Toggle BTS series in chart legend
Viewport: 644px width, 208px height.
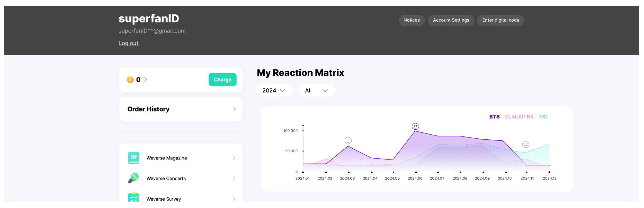point(494,117)
